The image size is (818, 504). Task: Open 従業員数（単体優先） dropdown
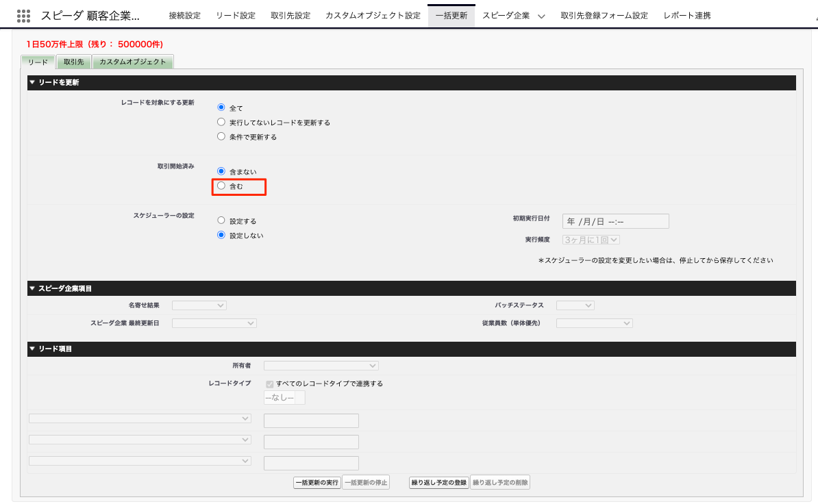coord(594,323)
